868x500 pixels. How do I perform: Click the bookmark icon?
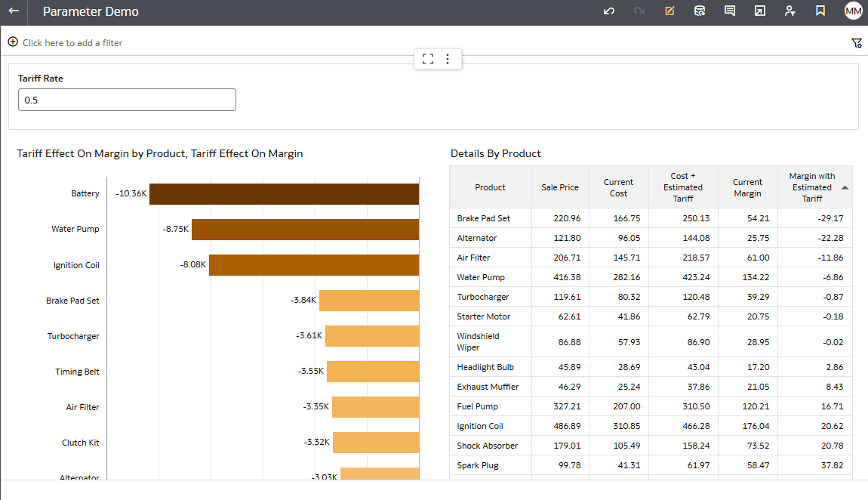tap(820, 11)
